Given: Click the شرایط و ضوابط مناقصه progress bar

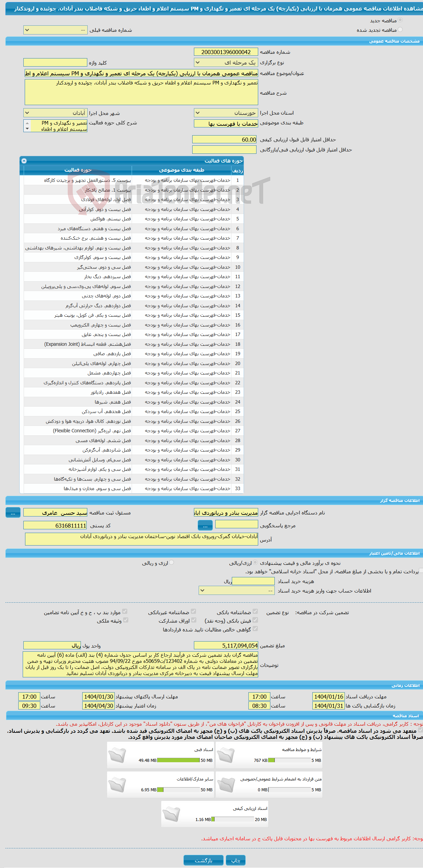Looking at the screenshot, I should click(289, 761).
